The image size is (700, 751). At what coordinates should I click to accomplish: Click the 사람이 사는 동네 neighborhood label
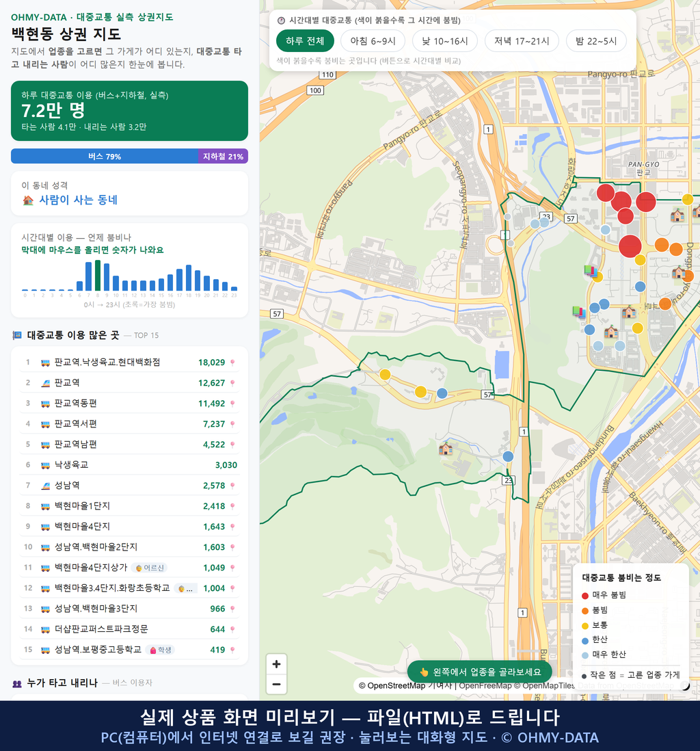click(x=78, y=200)
